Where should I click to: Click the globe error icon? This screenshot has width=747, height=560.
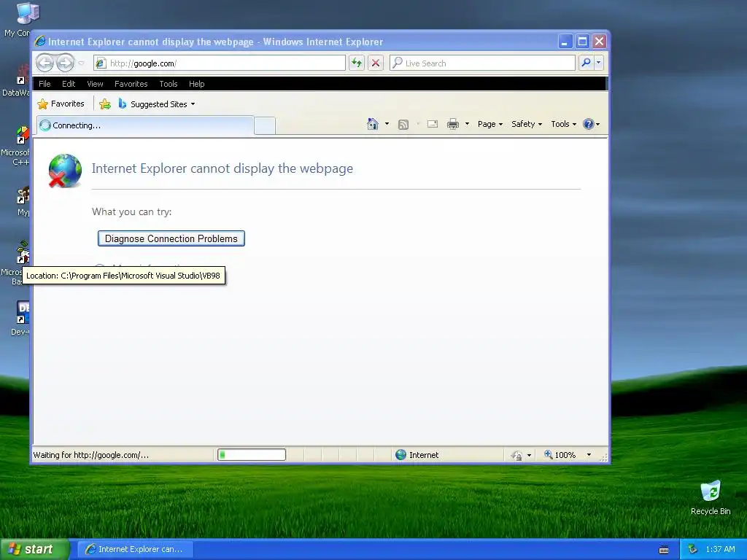click(65, 171)
